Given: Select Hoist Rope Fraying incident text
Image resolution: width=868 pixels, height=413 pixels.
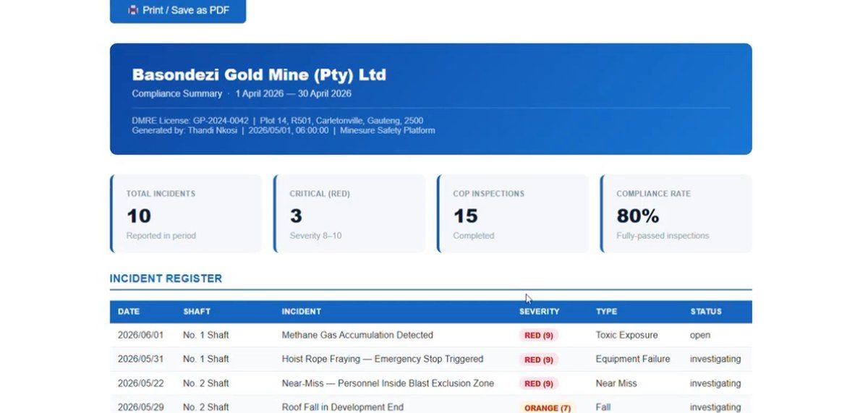Looking at the screenshot, I should coord(382,359).
